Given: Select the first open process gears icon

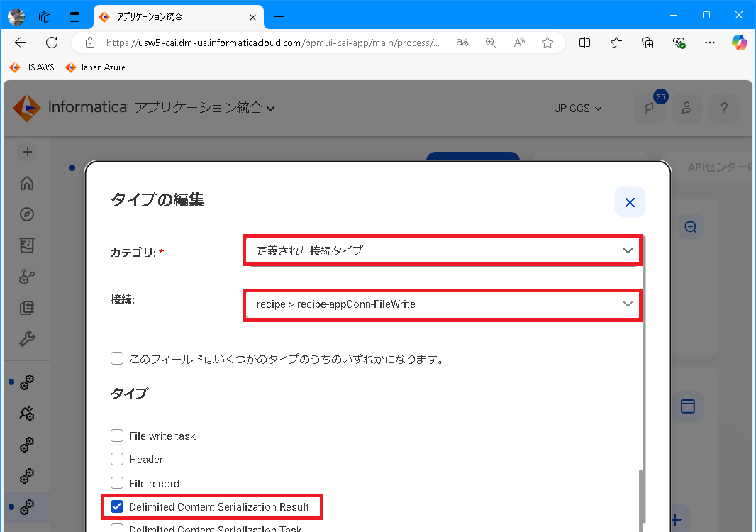Looking at the screenshot, I should [27, 382].
